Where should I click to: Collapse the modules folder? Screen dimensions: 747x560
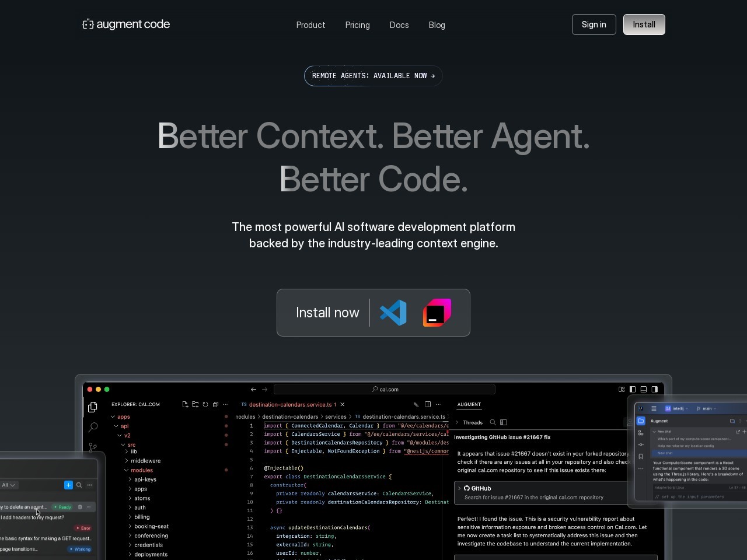coord(141,470)
